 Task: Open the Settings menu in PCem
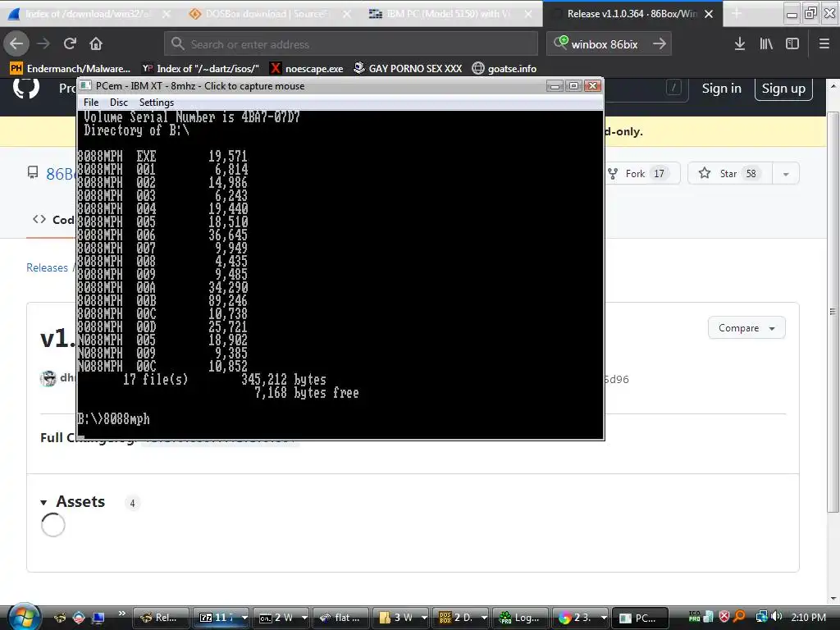coord(157,103)
